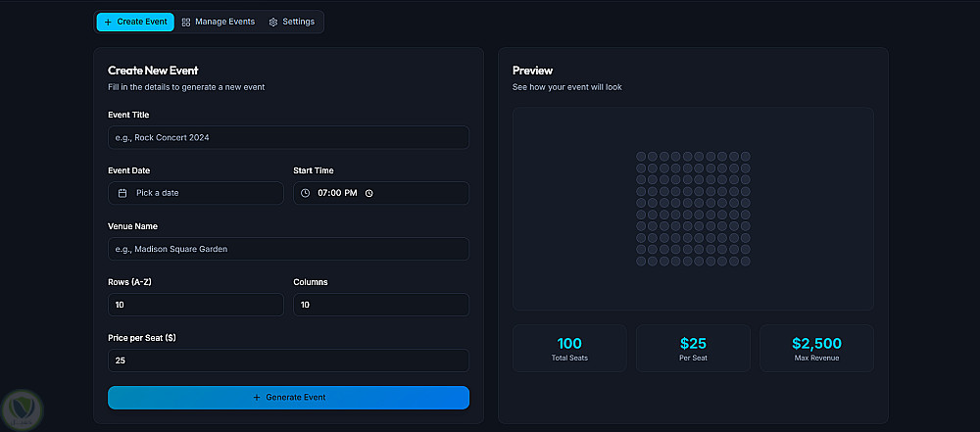Click the plus icon on Generate Event button

(x=257, y=398)
